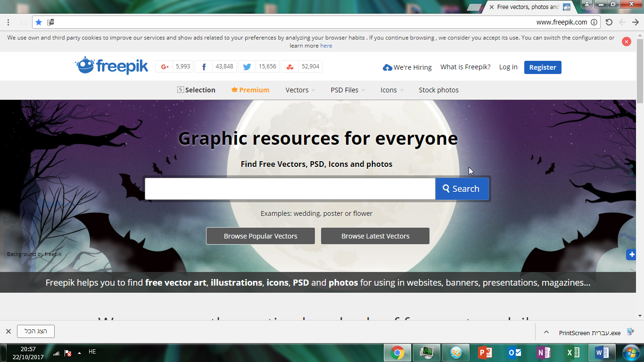Click the PrintScreen exe file icon in downloads bar
644x362 pixels.
(630, 332)
